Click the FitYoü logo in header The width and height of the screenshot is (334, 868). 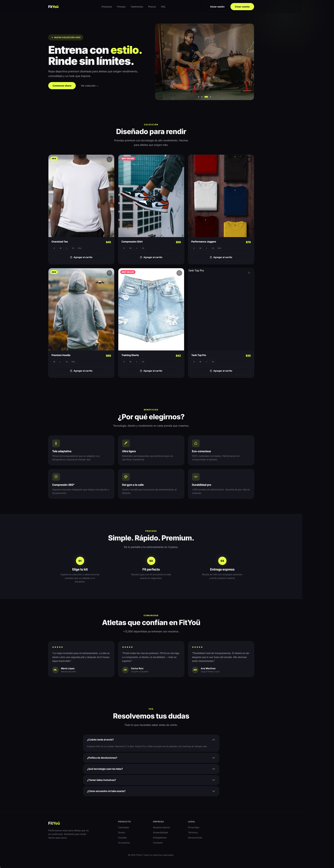coord(53,7)
